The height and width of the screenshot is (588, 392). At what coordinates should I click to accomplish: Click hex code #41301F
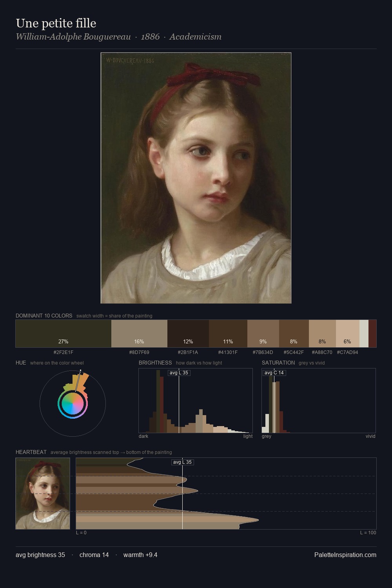point(228,352)
